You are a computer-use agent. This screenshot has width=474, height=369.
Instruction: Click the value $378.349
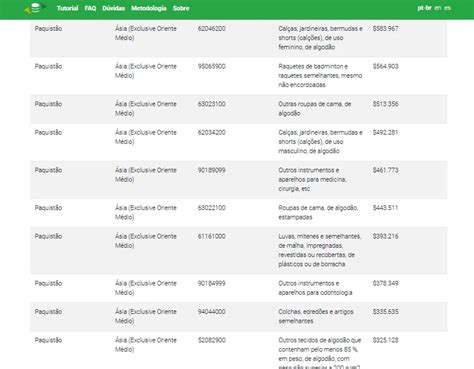click(x=386, y=283)
